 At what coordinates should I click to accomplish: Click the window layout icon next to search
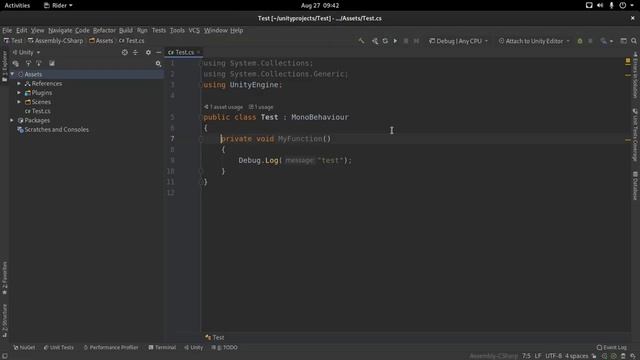click(x=623, y=41)
